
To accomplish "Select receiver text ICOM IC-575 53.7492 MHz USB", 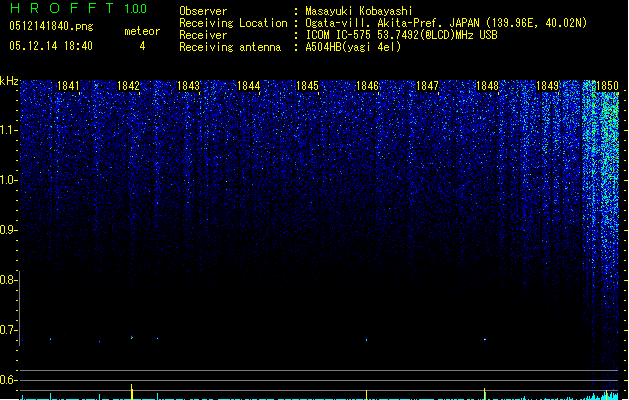I will tap(401, 35).
